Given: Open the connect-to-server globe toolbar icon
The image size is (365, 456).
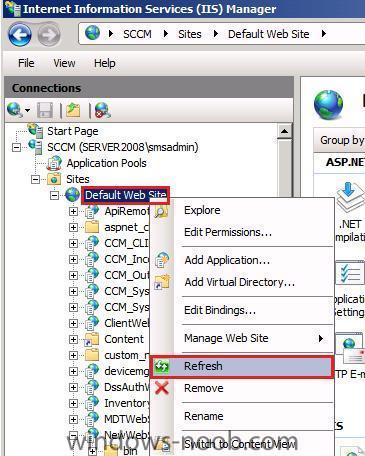Looking at the screenshot, I should 15,110.
